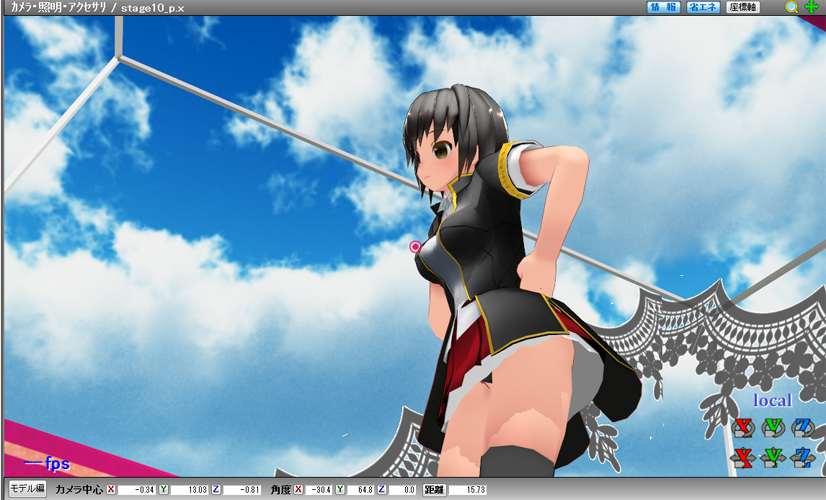Click the blue Z move axis icon

pos(803,457)
